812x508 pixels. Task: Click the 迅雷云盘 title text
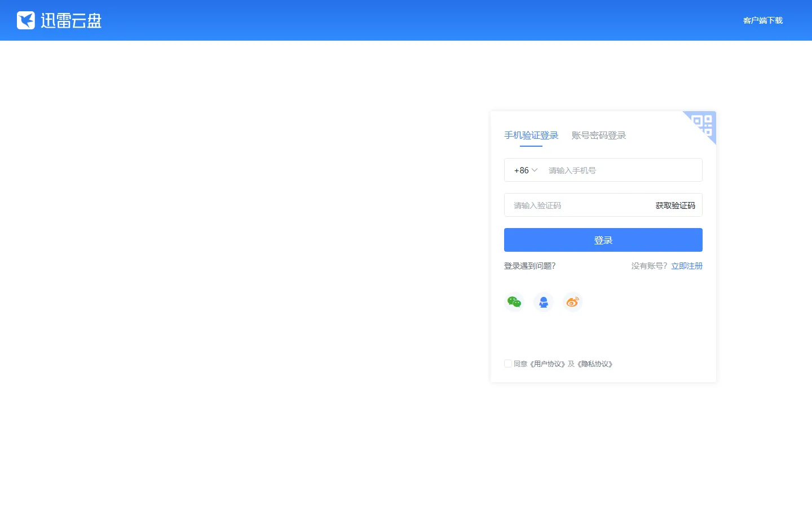coord(71,21)
